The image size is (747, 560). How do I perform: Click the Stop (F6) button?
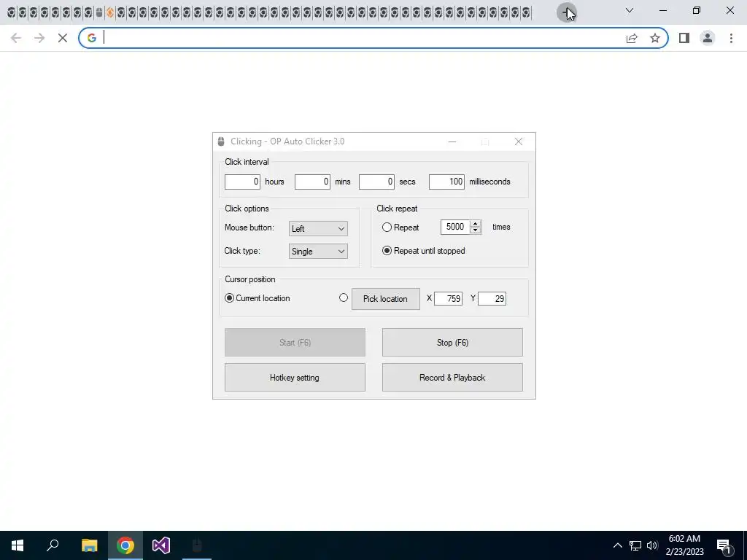click(x=452, y=343)
